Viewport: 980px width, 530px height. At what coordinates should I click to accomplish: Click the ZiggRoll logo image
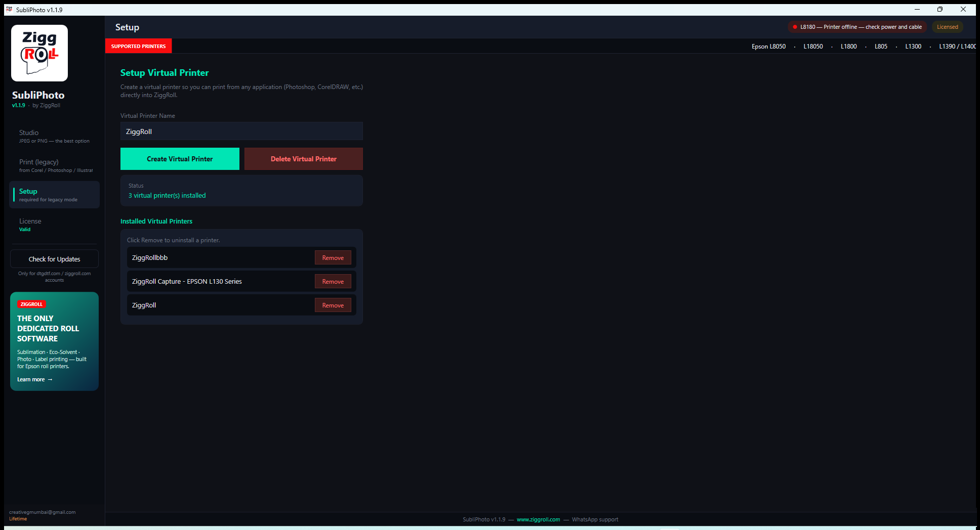click(x=39, y=53)
